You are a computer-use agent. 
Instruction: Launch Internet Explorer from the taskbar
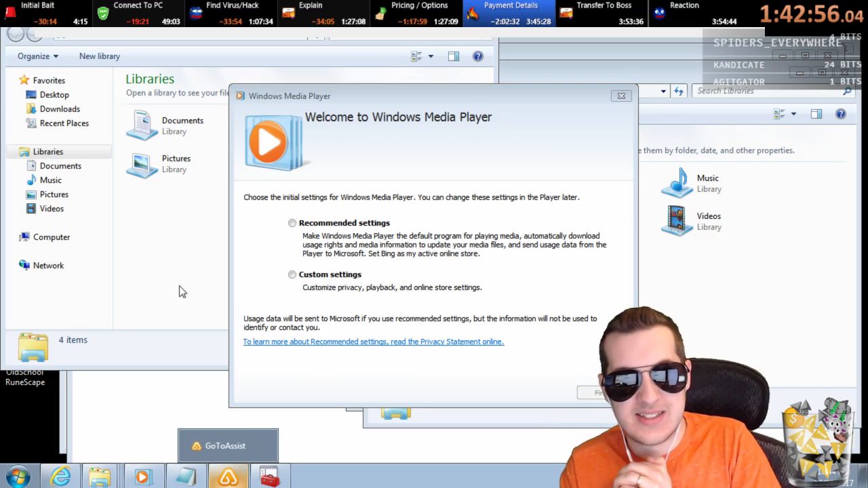click(x=60, y=476)
